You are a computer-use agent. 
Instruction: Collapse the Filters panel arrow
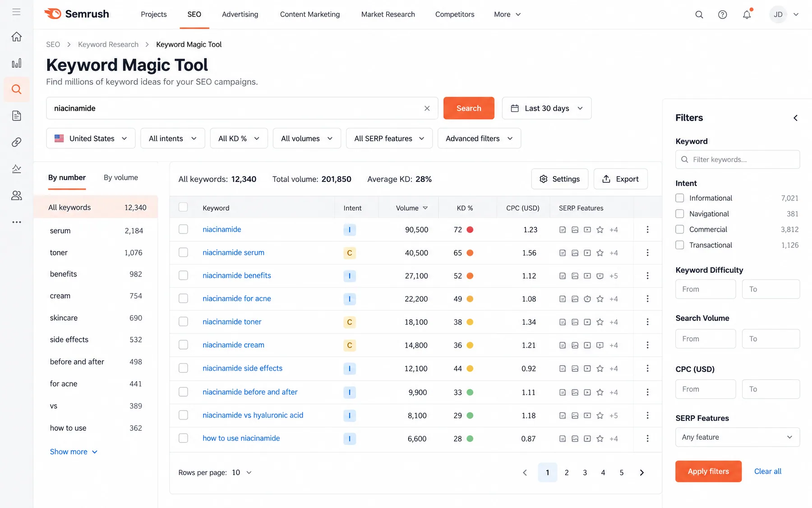click(795, 118)
